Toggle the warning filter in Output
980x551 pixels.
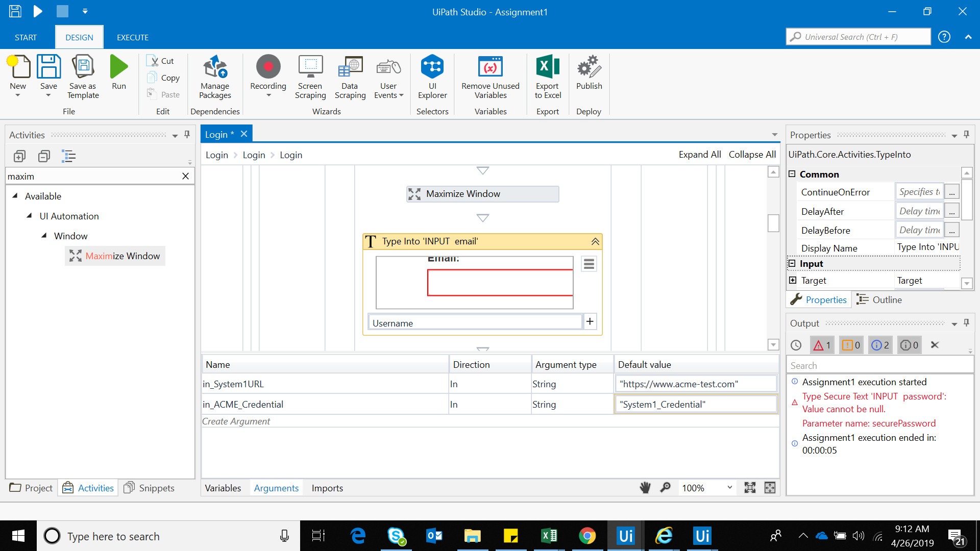pyautogui.click(x=851, y=345)
